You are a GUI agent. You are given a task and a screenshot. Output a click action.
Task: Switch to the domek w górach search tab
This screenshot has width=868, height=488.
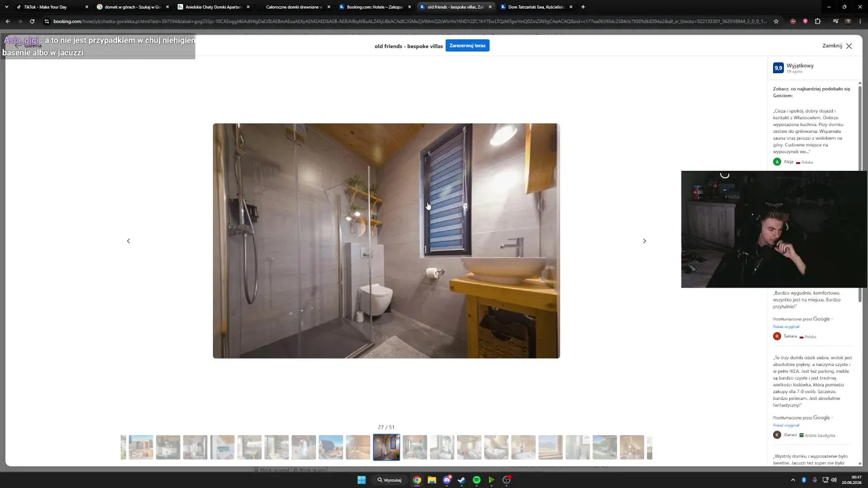coord(132,7)
